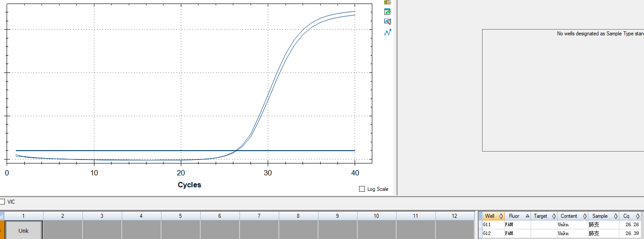Viewport: 644px width, 239px height.
Task: Click the blue trace style curve icon
Action: pos(388,32)
